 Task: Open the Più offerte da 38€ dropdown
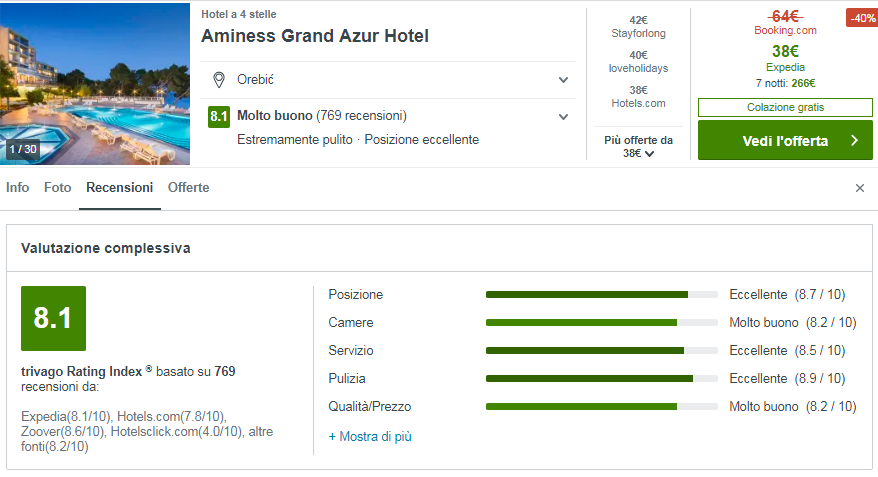coord(638,147)
